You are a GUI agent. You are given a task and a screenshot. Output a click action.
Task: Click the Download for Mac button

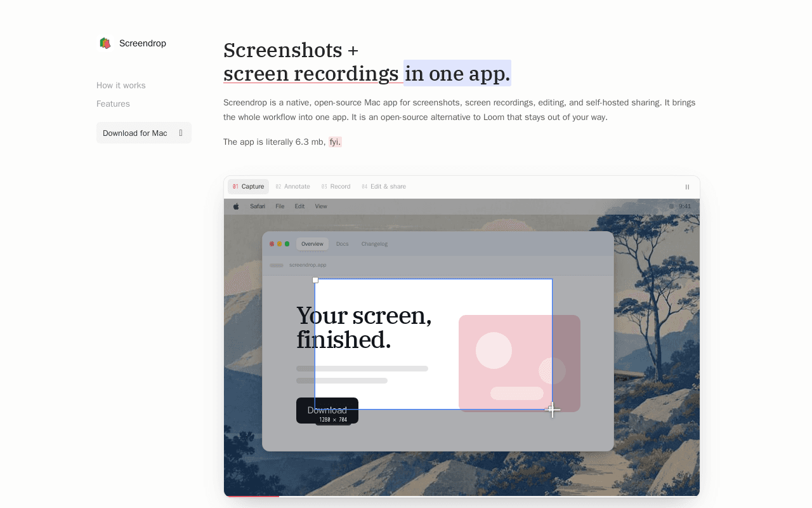[x=144, y=133]
